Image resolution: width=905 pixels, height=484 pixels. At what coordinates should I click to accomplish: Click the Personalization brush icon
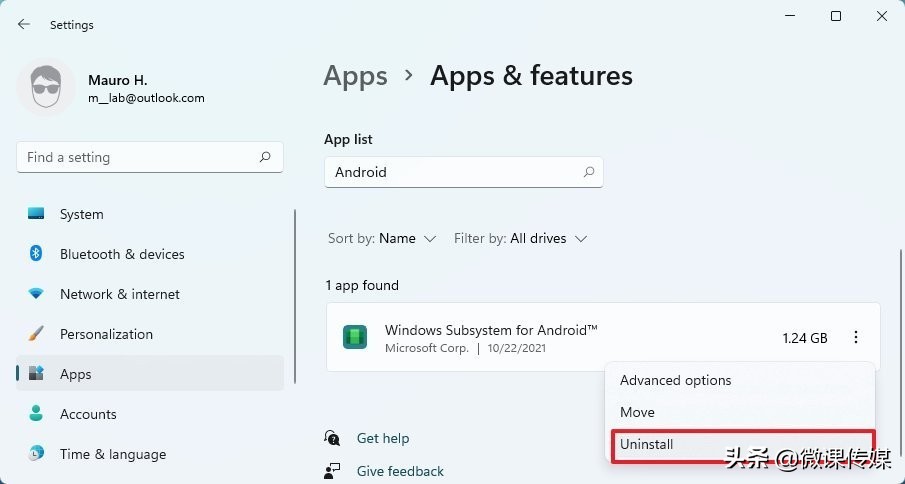[36, 333]
